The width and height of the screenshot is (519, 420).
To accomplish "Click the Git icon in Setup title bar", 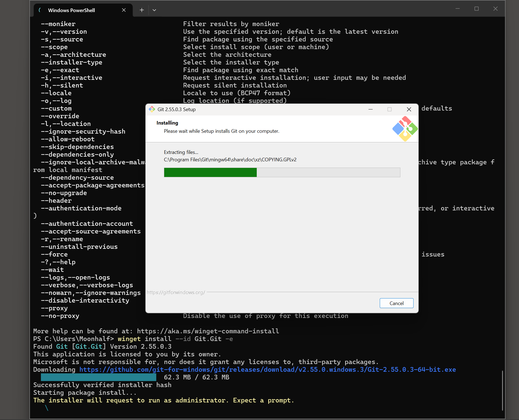I will coord(152,109).
